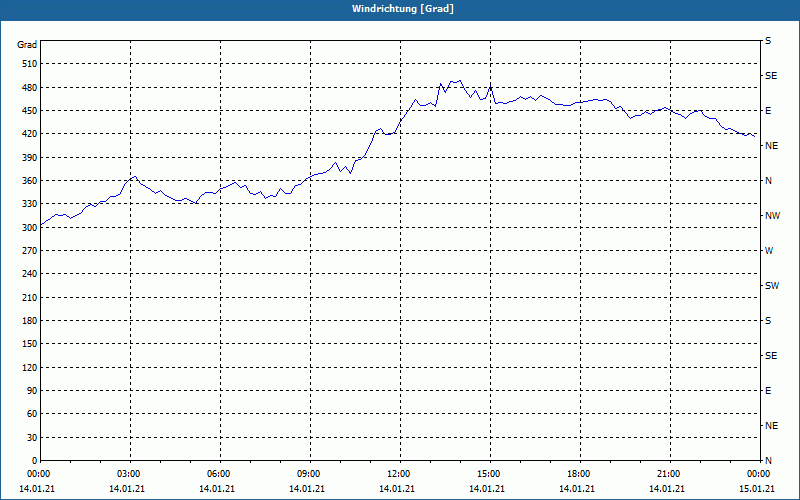Select the 06:00 time label

tap(218, 474)
